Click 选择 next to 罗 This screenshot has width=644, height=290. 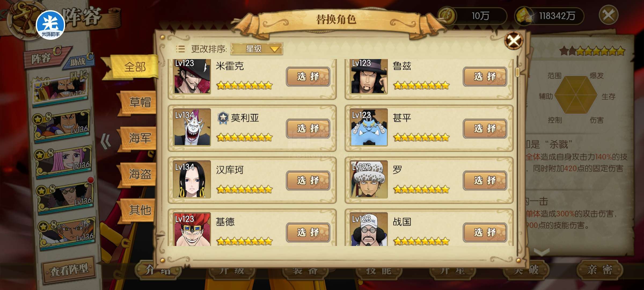485,180
